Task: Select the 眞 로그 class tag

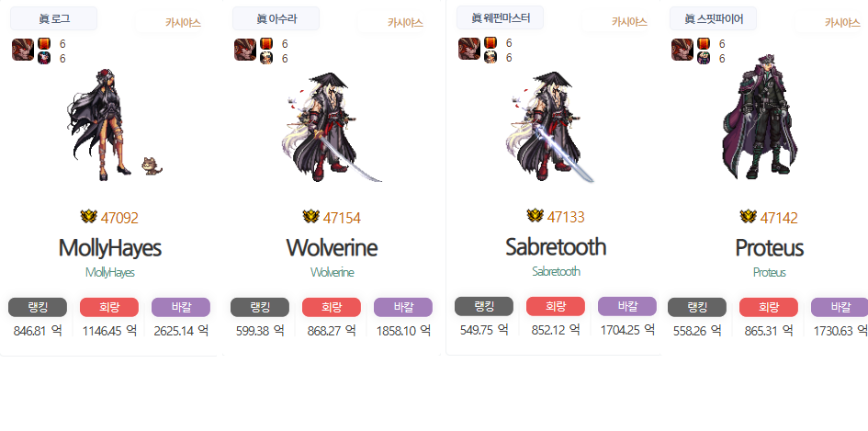Action: point(53,18)
